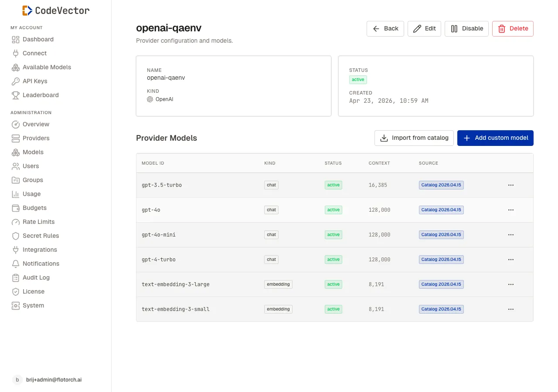Click the CodeVector logo icon

[27, 10]
